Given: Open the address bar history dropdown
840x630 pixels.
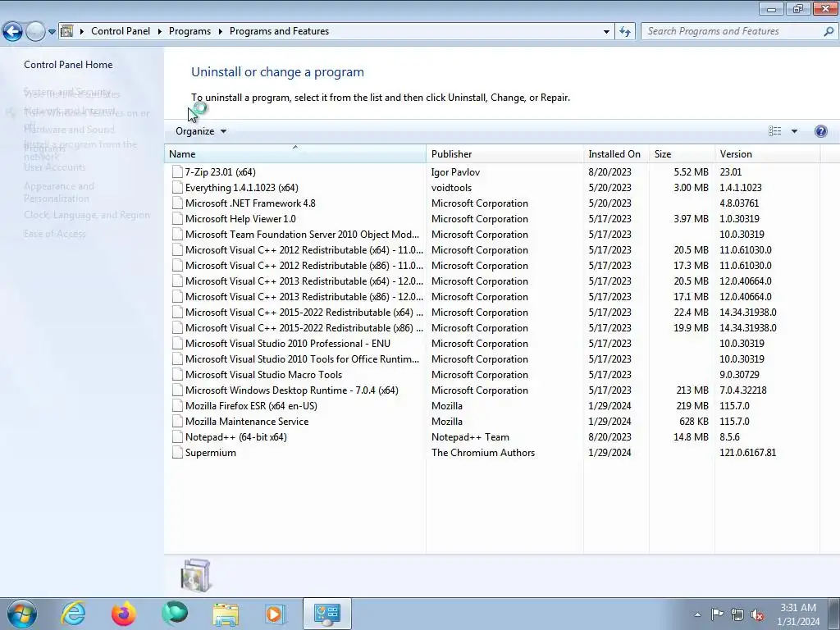Looking at the screenshot, I should [x=606, y=32].
